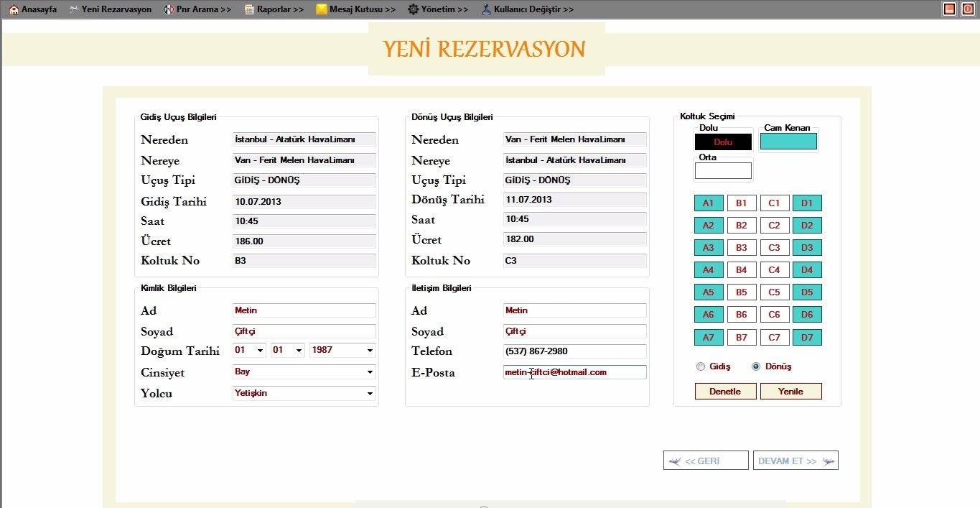
Task: Click the orange restore icon at top right
Action: point(950,9)
